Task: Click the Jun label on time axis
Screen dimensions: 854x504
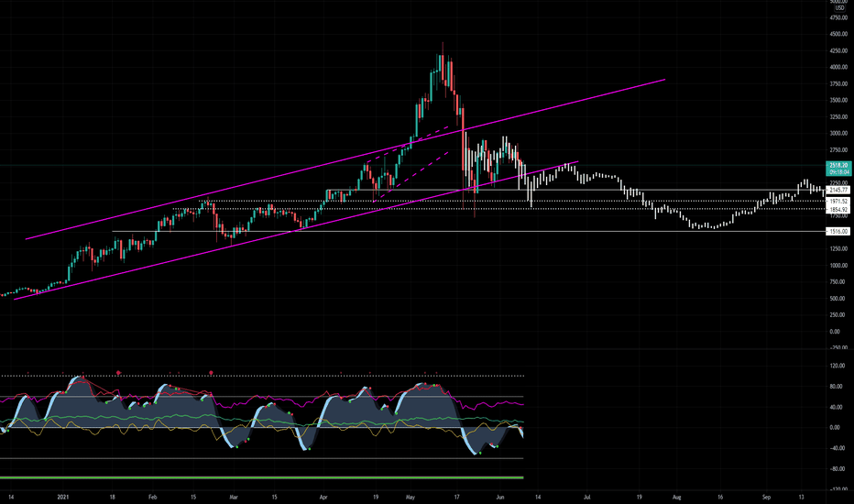Action: [500, 497]
